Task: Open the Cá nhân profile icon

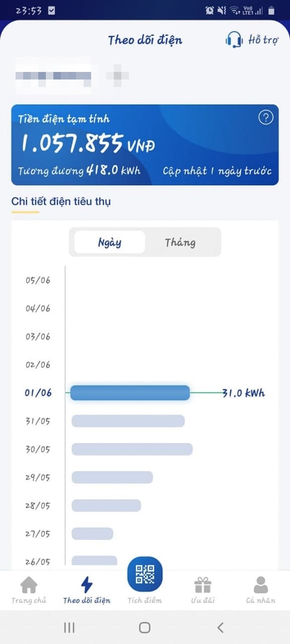Action: tap(261, 585)
